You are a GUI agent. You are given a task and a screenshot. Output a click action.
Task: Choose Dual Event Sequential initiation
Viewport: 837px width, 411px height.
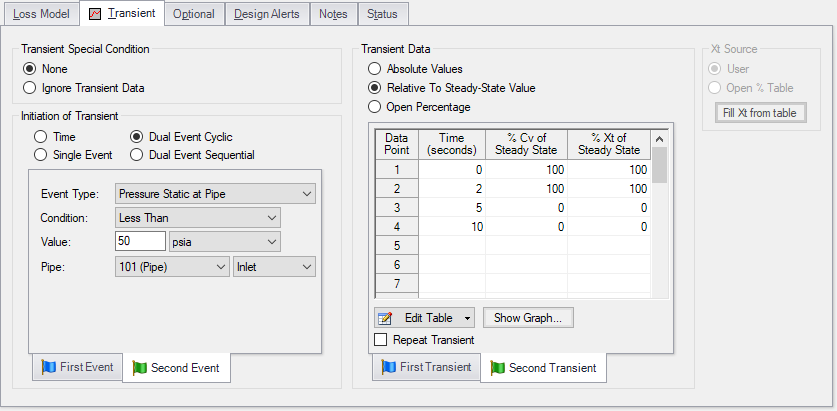pos(138,155)
